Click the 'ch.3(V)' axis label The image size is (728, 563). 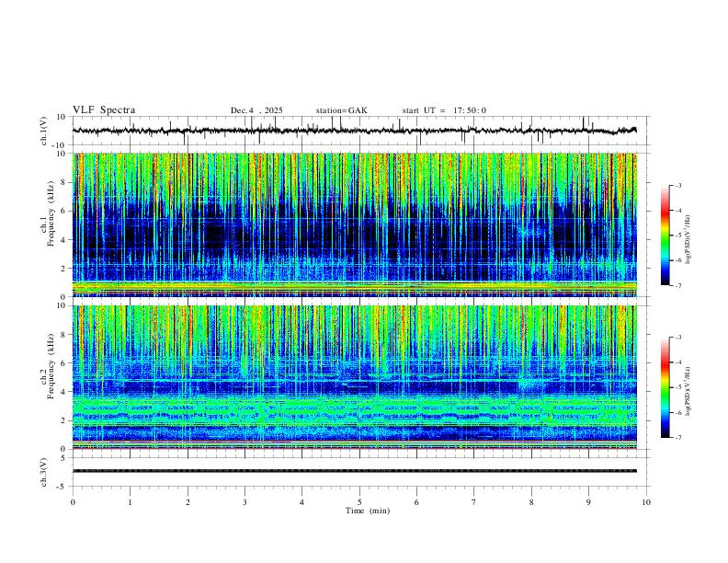coord(44,472)
